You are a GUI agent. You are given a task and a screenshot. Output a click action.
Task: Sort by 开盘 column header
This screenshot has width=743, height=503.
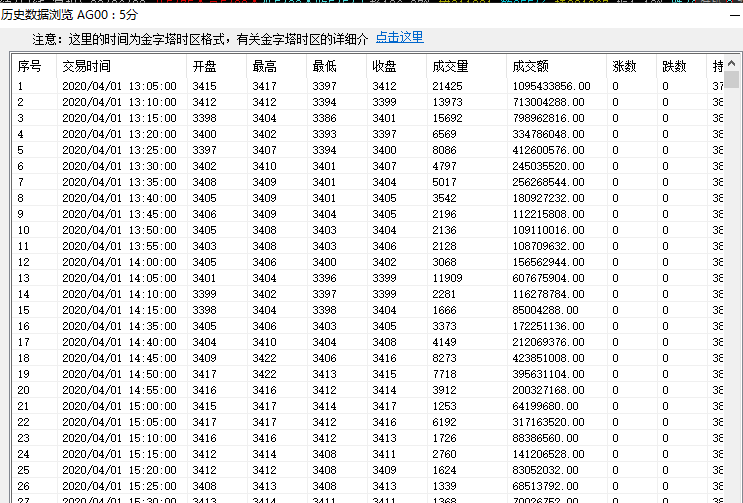point(217,66)
